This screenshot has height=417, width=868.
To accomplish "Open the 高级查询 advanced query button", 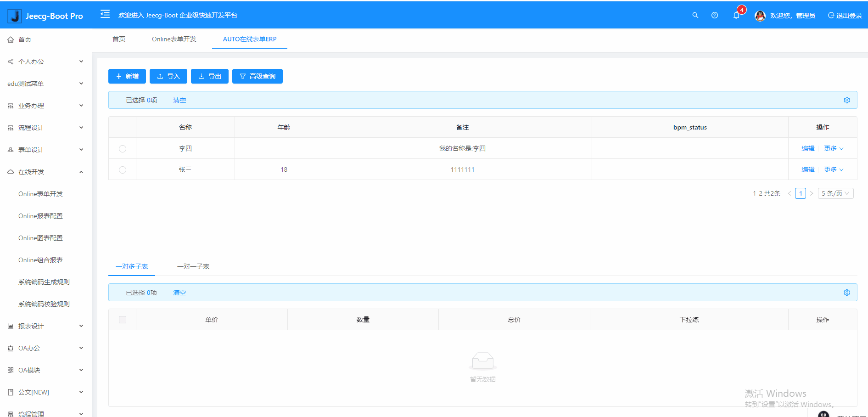I will point(258,76).
